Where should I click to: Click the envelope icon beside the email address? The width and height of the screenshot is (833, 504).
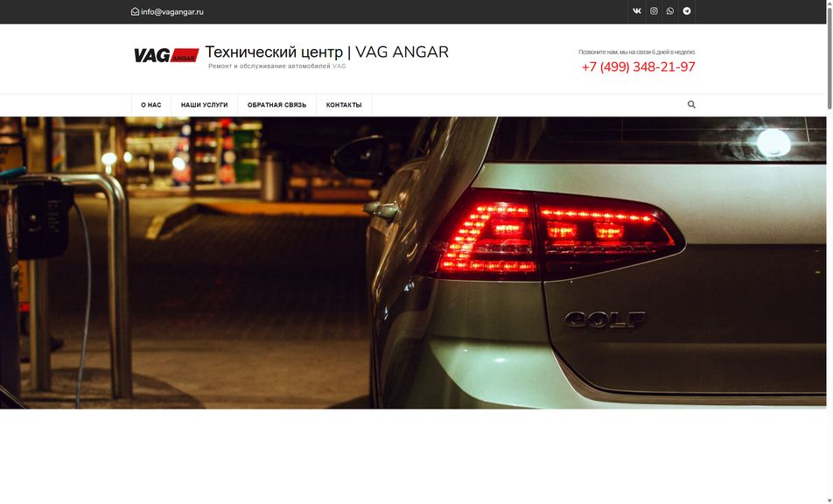135,11
